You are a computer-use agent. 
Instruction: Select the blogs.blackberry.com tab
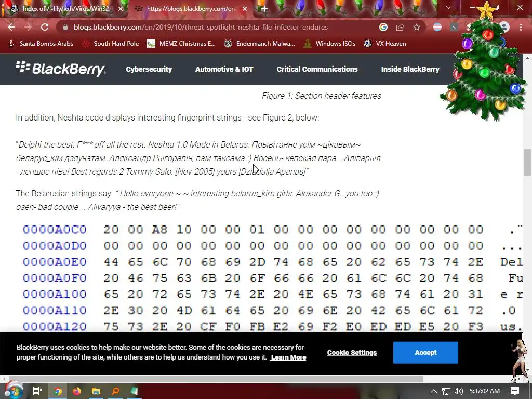point(190,9)
